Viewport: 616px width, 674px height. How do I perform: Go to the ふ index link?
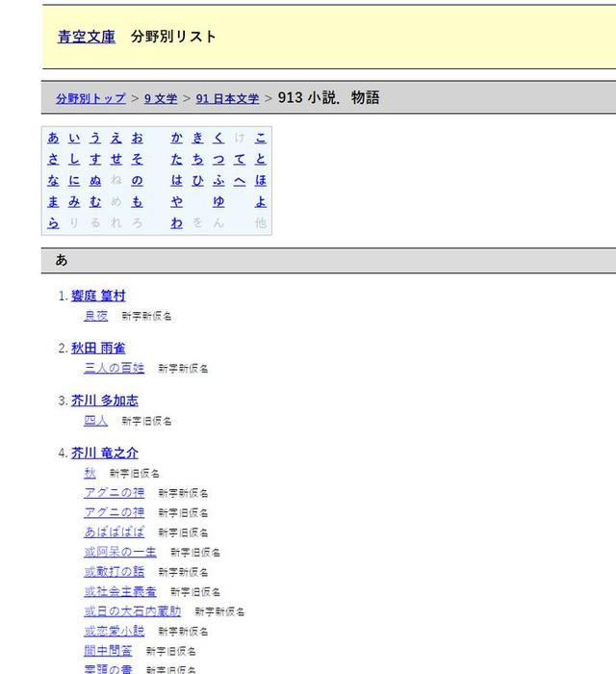click(x=218, y=180)
